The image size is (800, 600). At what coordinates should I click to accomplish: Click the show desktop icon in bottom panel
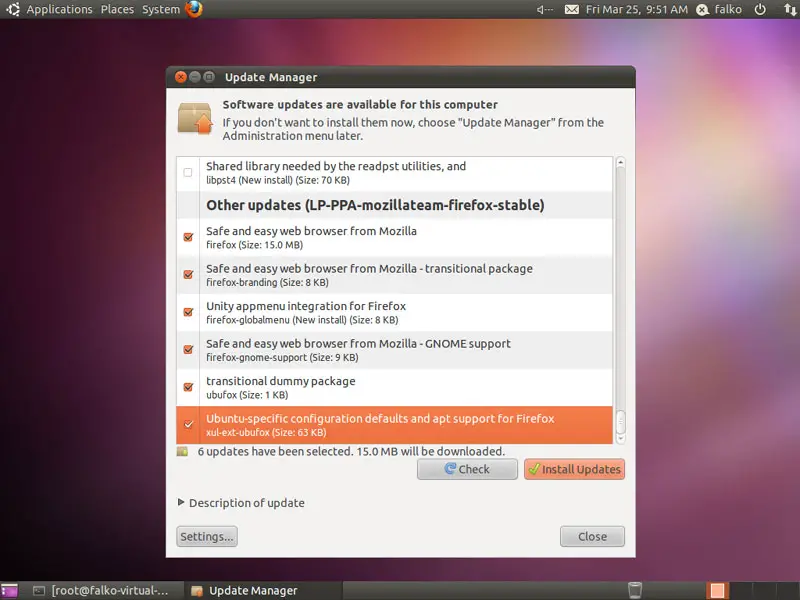coord(9,590)
